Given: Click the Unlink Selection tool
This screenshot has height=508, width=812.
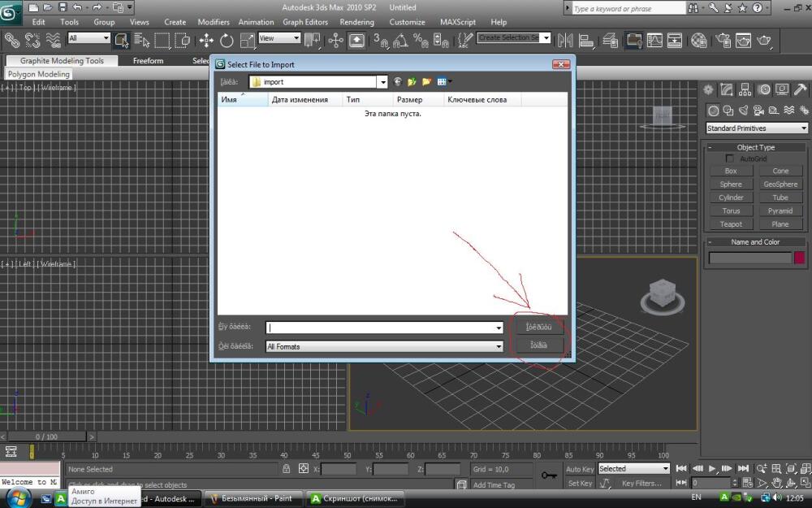Looking at the screenshot, I should point(32,40).
